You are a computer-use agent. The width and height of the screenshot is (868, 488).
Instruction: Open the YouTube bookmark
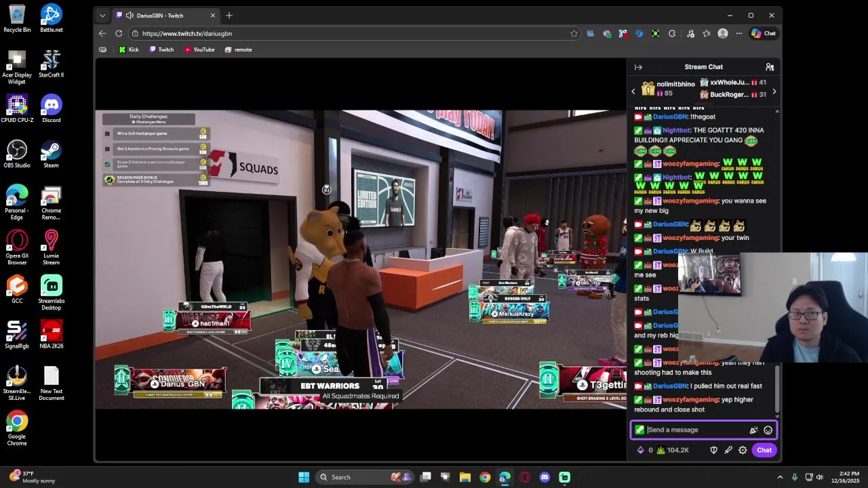coord(199,49)
